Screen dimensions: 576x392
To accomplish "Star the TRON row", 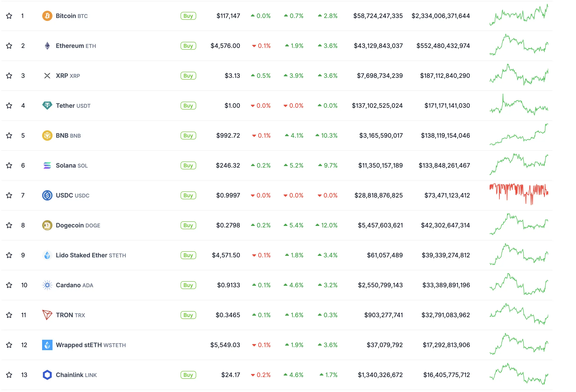I will tap(9, 315).
